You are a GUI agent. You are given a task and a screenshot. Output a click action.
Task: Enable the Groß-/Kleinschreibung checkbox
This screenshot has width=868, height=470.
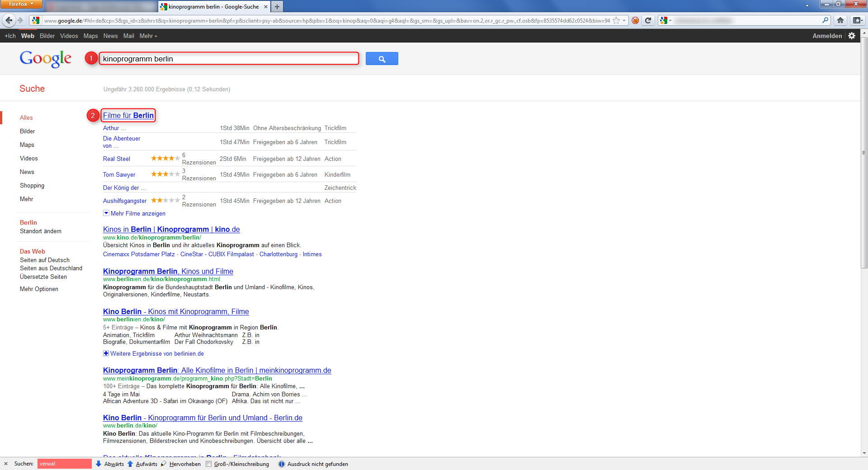[209, 464]
